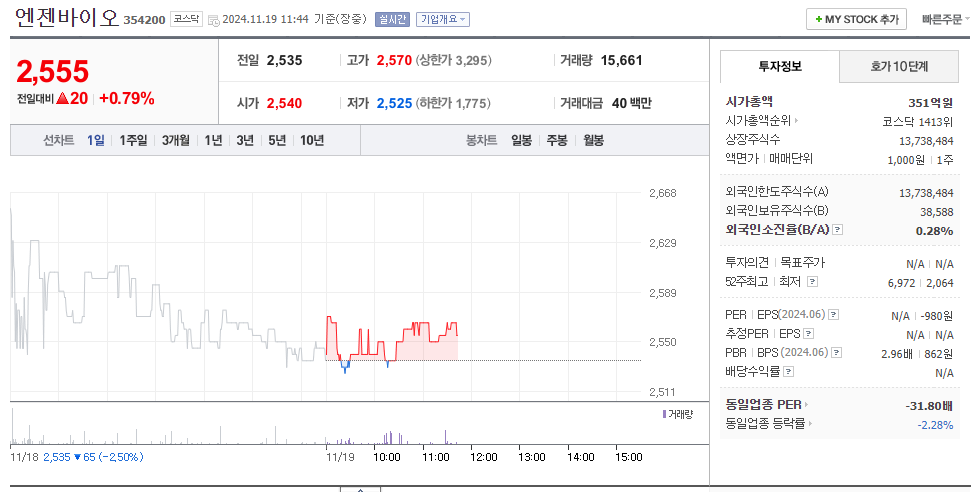Image resolution: width=977 pixels, height=492 pixels.
Task: Open the help icon next to PER EPS(2024.06)
Action: click(x=833, y=315)
